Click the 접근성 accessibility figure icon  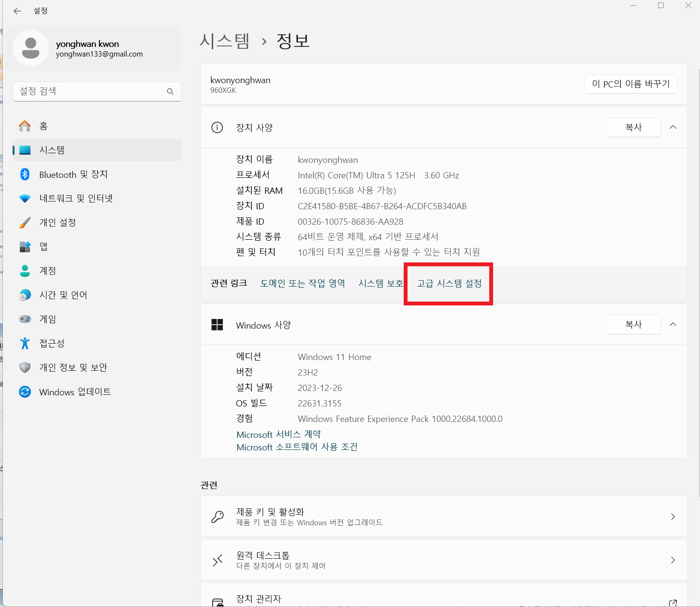pyautogui.click(x=25, y=343)
